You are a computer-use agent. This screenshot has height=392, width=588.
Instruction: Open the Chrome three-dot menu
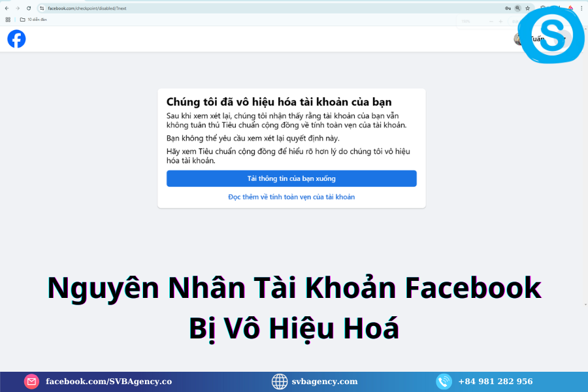tap(581, 8)
